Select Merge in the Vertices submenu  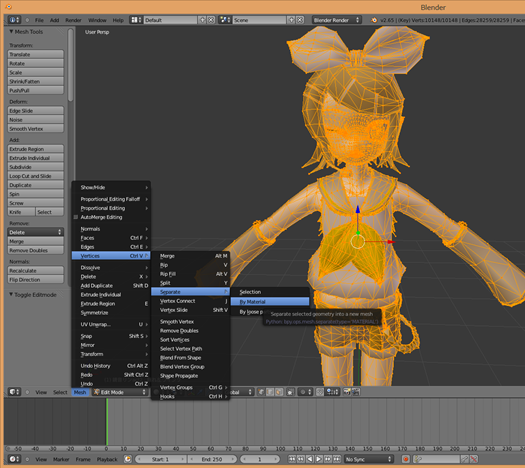(190, 256)
